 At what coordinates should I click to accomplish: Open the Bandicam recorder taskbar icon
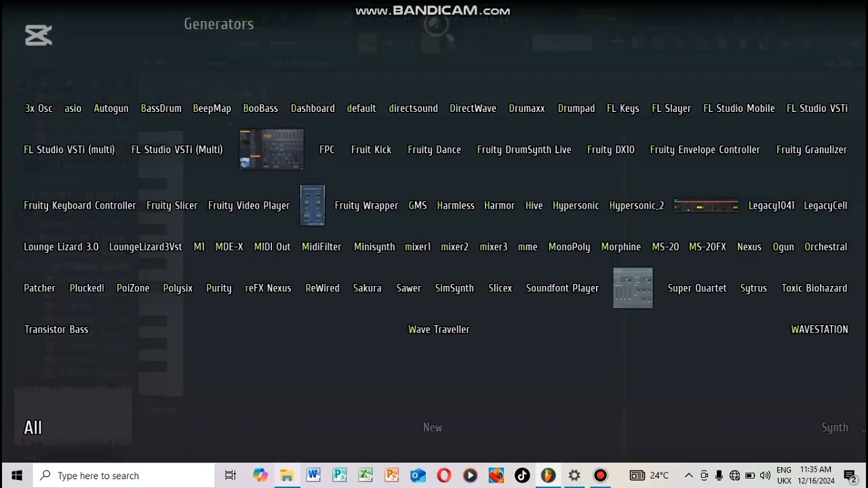(600, 475)
